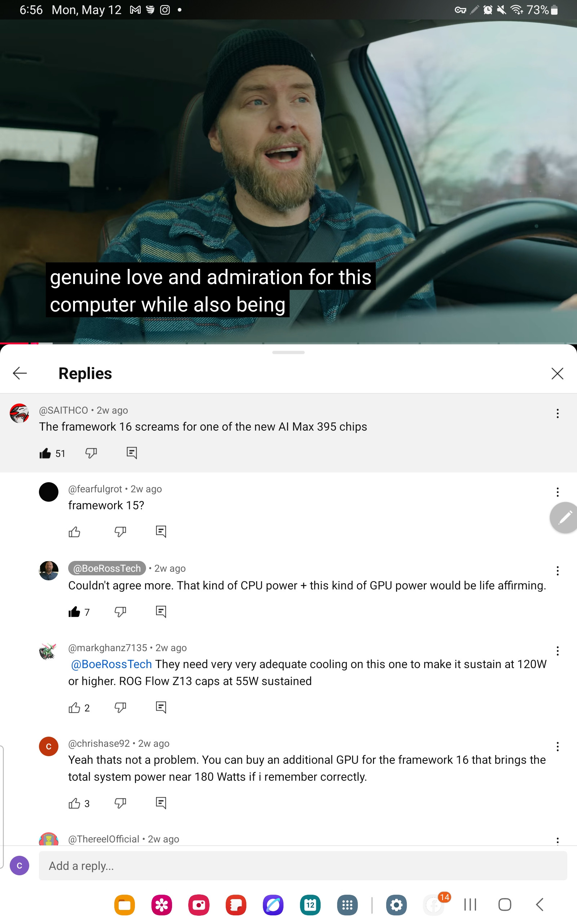The image size is (577, 924).
Task: Open chrishase92's profile avatar
Action: 49,746
